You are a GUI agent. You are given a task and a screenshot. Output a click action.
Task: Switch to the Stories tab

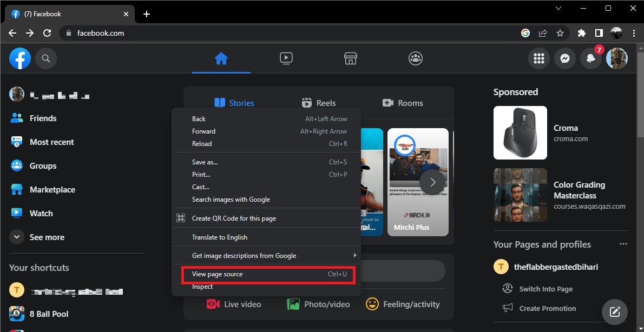[x=234, y=103]
